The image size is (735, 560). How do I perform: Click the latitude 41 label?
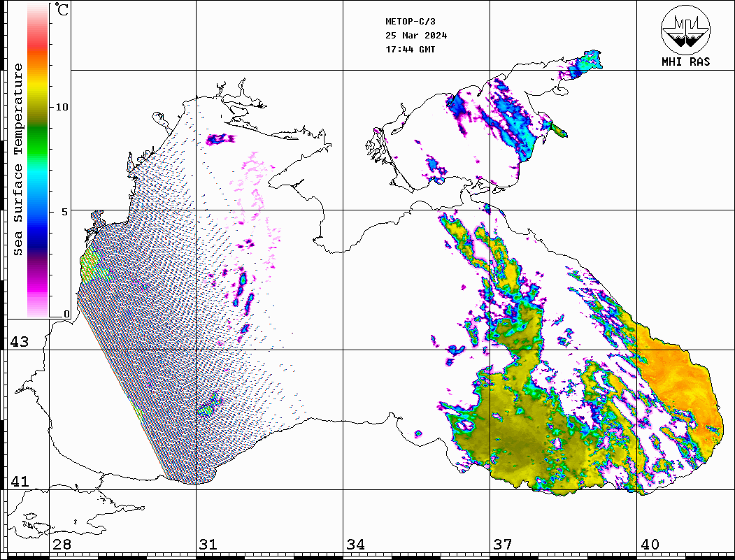coord(18,482)
